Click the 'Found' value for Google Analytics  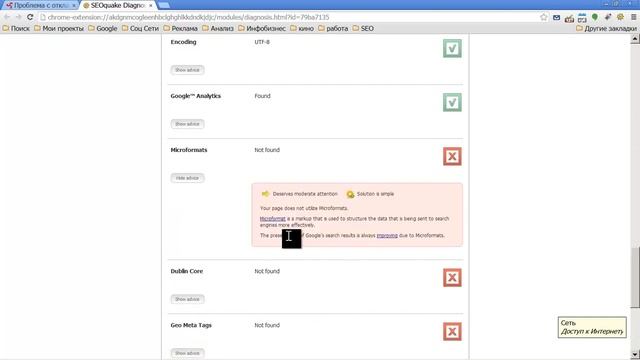[262, 96]
